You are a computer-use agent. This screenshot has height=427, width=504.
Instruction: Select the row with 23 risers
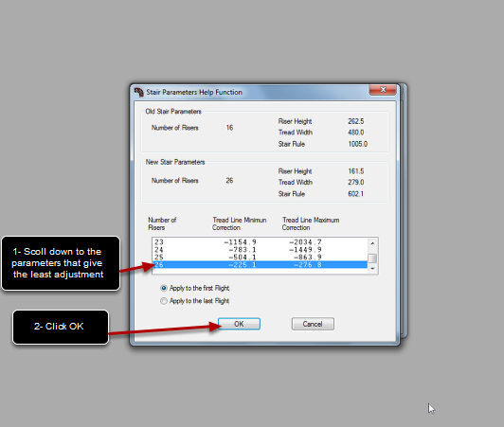tap(260, 242)
